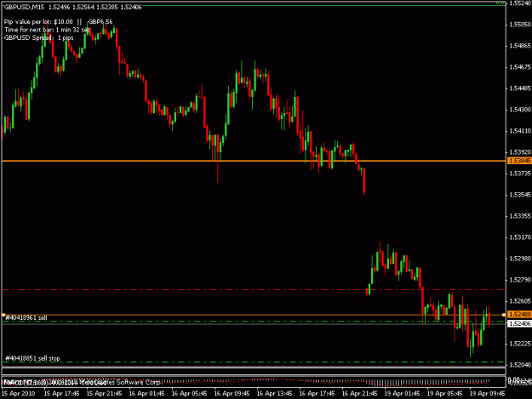Click the 15 Apr 17:45 time label
The width and height of the screenshot is (532, 399).
click(62, 394)
